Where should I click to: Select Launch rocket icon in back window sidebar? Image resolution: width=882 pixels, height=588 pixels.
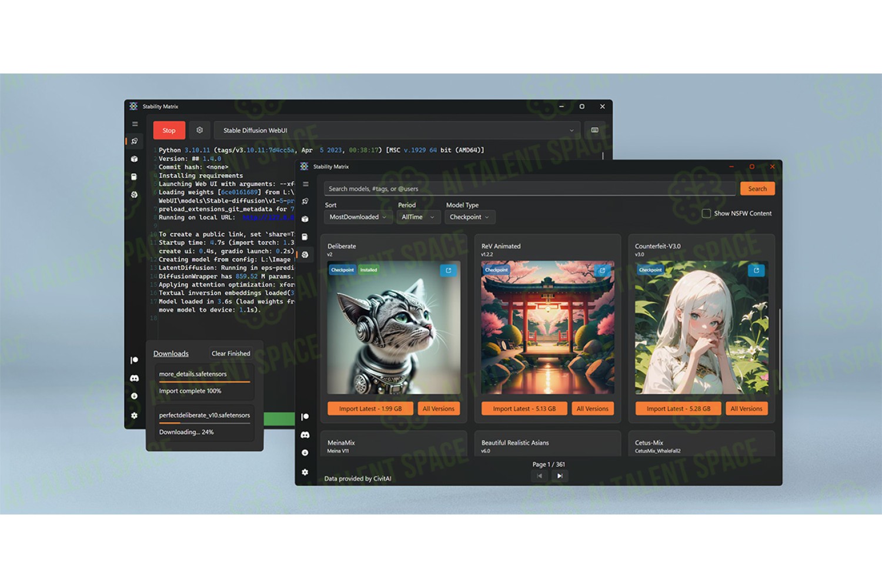[135, 141]
